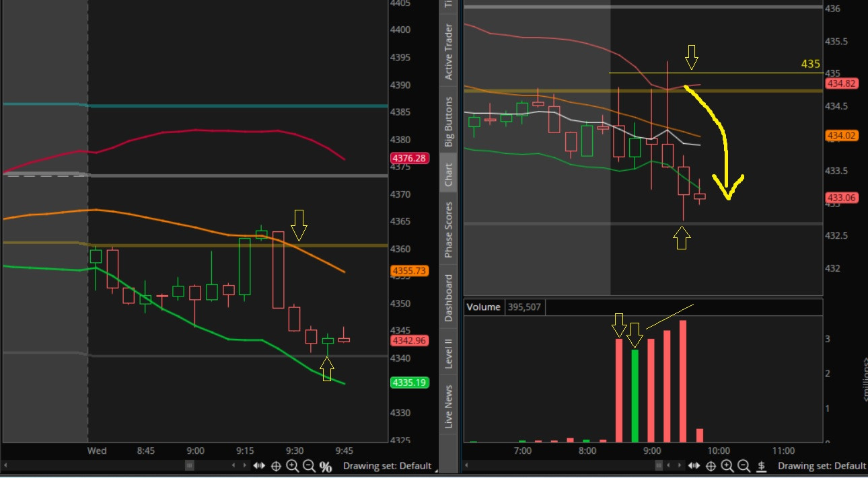The width and height of the screenshot is (868, 478).
Task: Click the left chart's horizontal expand arrows icon
Action: click(259, 466)
